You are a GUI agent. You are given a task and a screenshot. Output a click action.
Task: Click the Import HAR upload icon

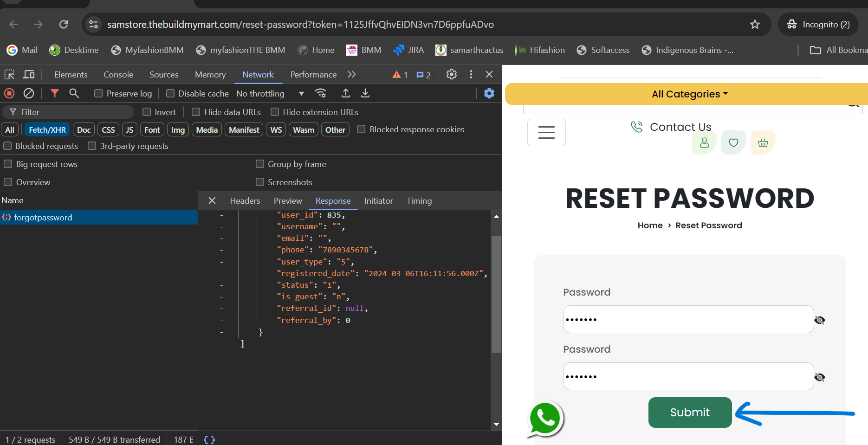[346, 93]
